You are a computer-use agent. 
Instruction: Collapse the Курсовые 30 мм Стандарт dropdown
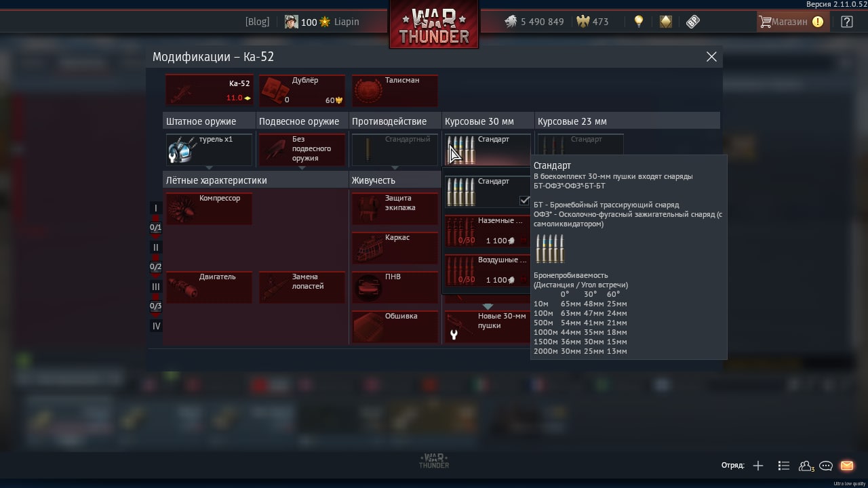[x=488, y=150]
